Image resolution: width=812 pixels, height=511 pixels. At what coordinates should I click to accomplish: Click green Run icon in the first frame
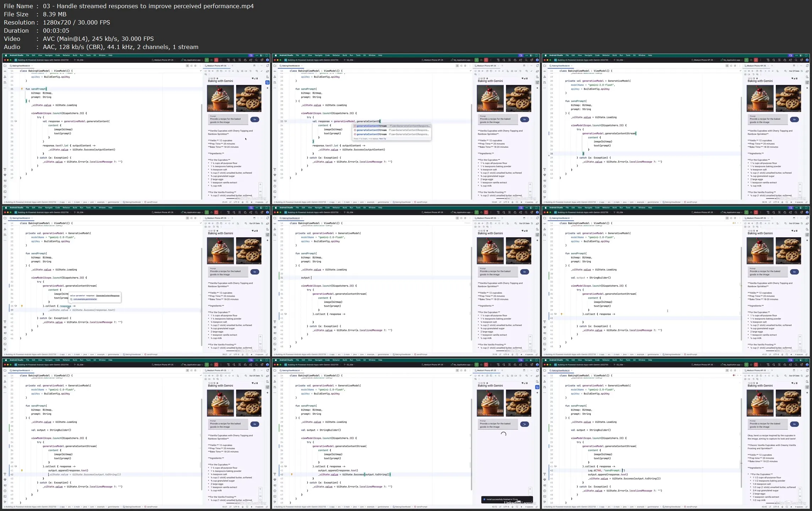(207, 60)
